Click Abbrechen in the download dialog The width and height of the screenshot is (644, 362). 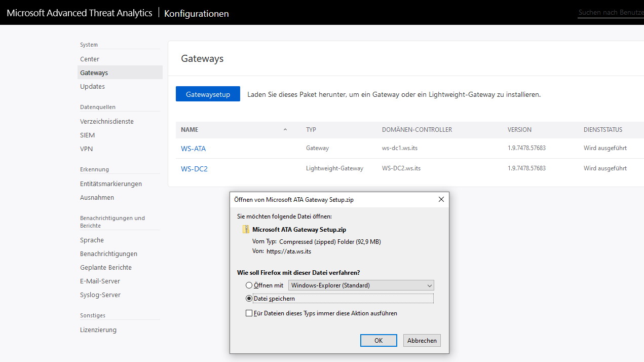click(422, 340)
